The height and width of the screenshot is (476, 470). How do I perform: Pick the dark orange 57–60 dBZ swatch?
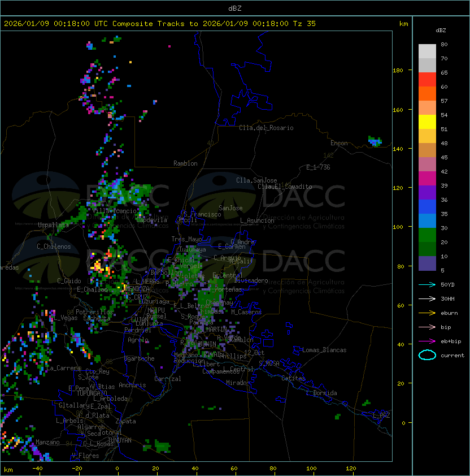point(427,94)
